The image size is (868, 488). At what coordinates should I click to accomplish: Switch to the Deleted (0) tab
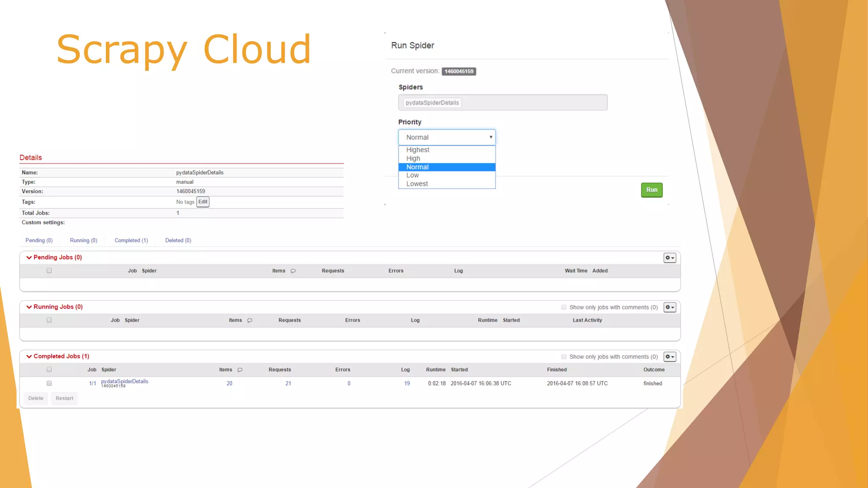click(x=178, y=241)
